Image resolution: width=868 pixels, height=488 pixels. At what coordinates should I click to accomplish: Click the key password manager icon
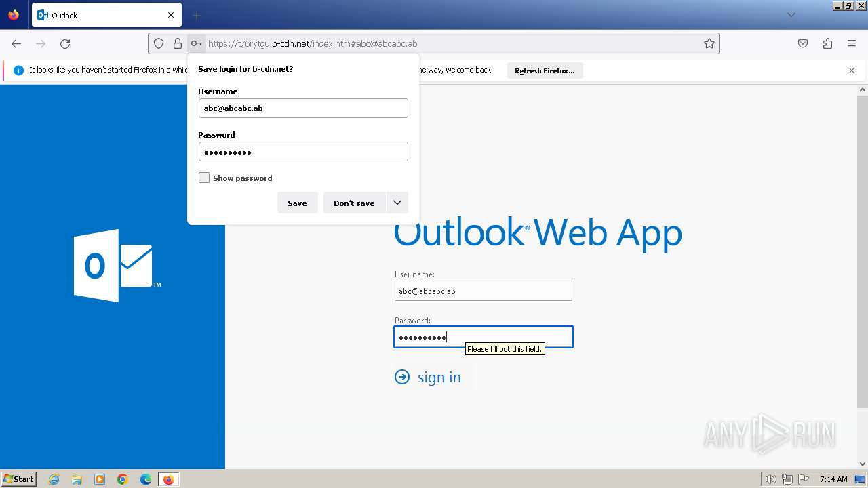(196, 43)
